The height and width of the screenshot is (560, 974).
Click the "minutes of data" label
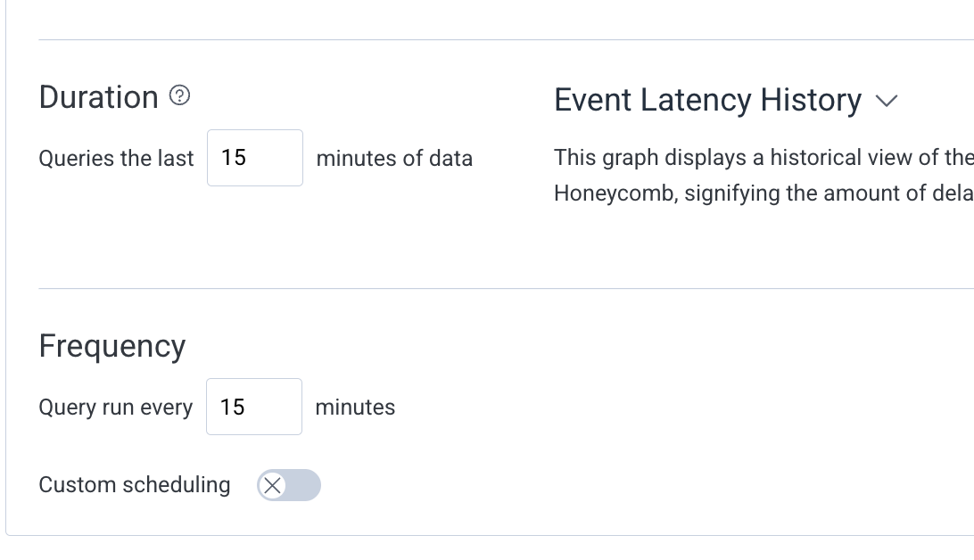tap(394, 159)
